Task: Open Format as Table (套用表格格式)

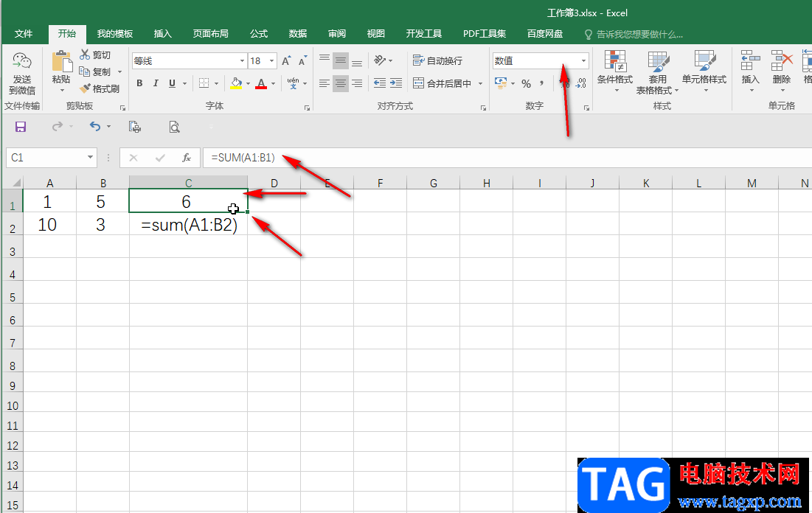Action: pos(657,72)
